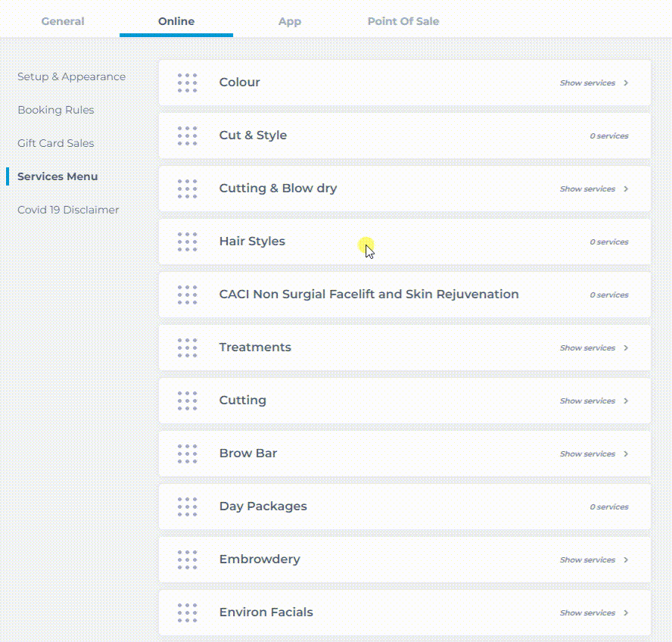Viewport: 672px width, 642px height.
Task: Grab the Brow Bar row drag handle
Action: tap(187, 453)
